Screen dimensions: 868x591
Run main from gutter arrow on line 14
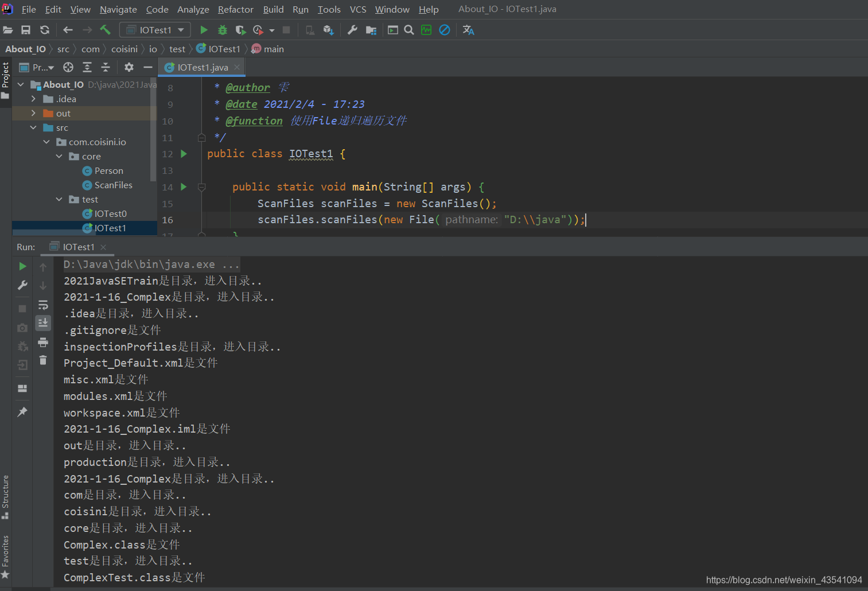[184, 186]
